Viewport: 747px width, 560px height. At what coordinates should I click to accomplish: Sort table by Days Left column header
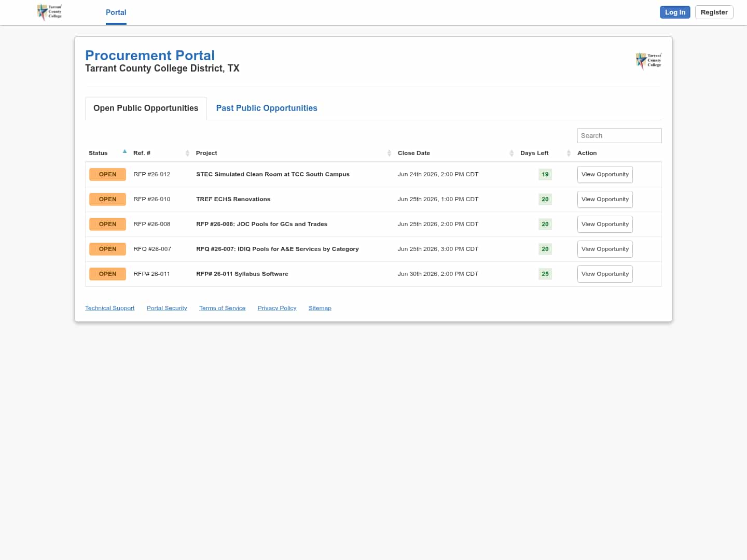[546, 153]
